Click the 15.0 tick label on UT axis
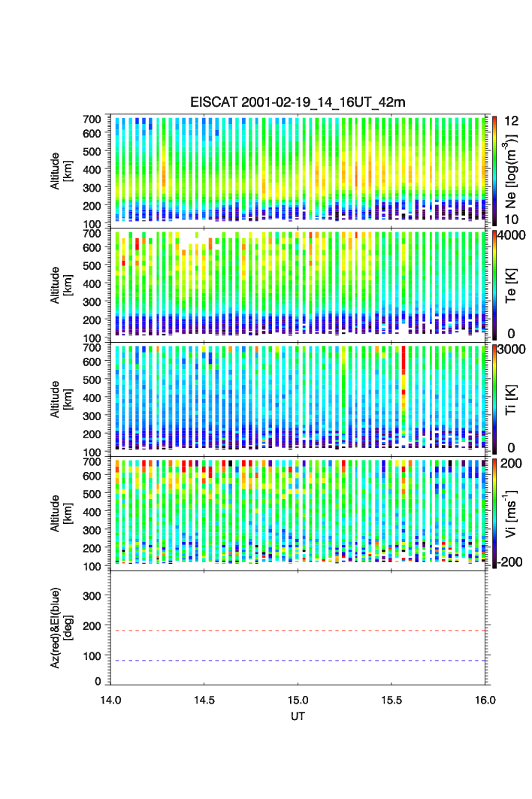The width and height of the screenshot is (532, 799). 298,699
